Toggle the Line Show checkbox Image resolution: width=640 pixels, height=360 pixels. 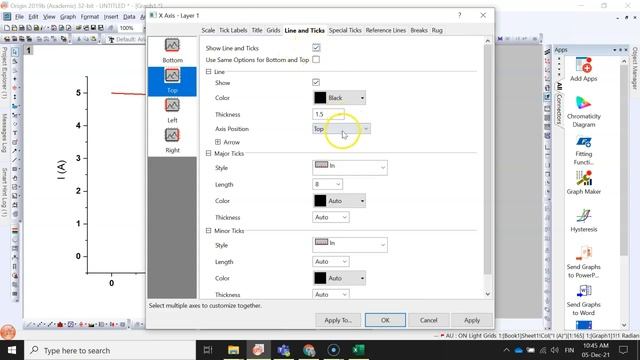(316, 82)
